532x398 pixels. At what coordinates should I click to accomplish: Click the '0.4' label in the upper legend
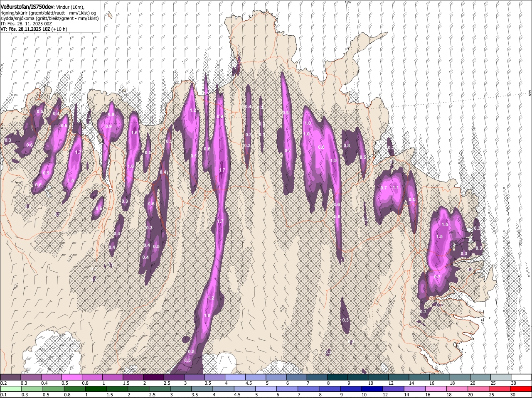(44, 383)
